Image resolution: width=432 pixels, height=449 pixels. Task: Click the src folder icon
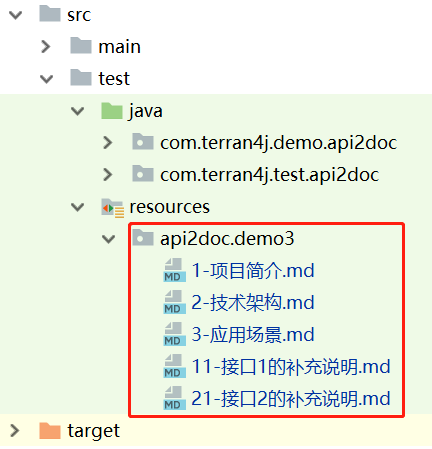(x=50, y=14)
